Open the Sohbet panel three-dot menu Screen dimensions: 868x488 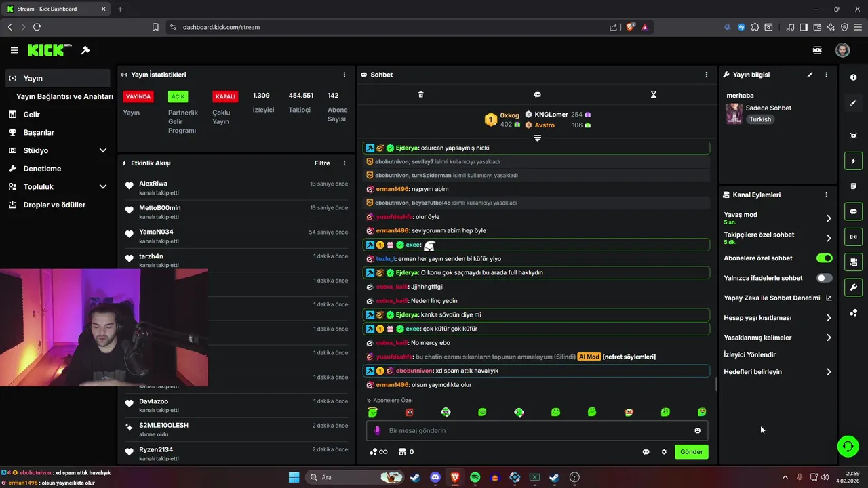click(x=707, y=75)
